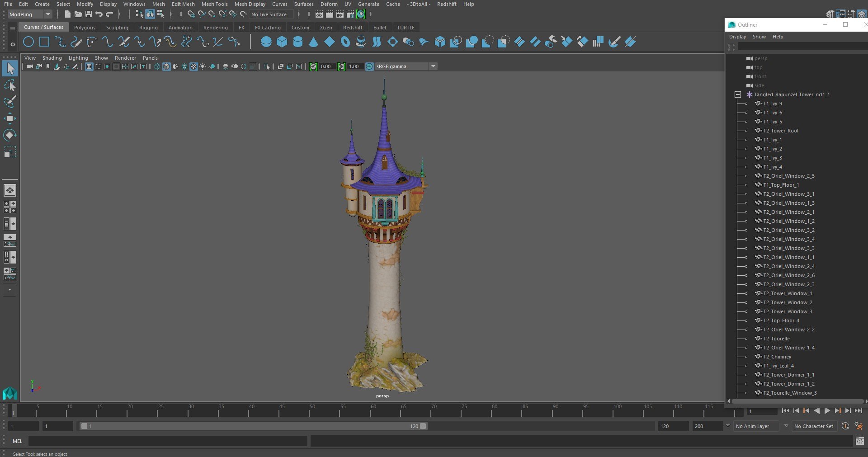The height and width of the screenshot is (457, 868).
Task: Activate the Rotate tool in toolbox
Action: pos(10,135)
